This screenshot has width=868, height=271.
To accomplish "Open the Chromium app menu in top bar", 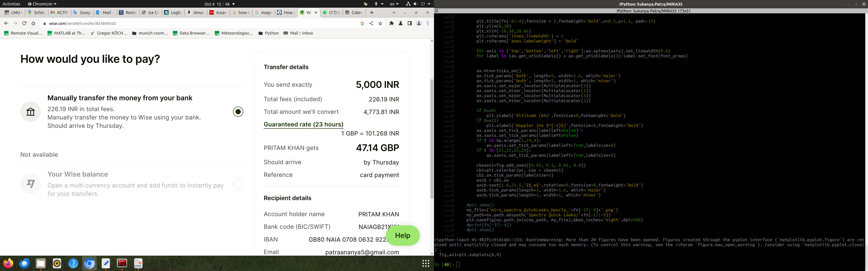I will (42, 4).
